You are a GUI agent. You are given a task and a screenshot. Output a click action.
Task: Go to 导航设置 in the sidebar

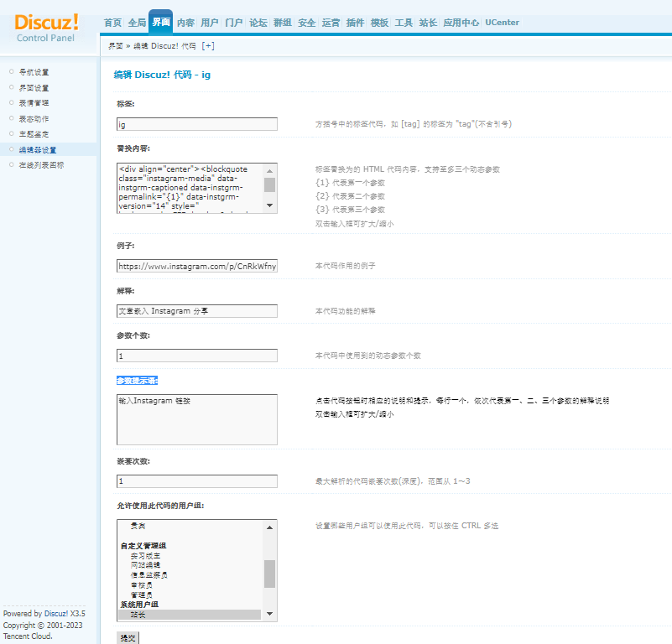tap(34, 72)
